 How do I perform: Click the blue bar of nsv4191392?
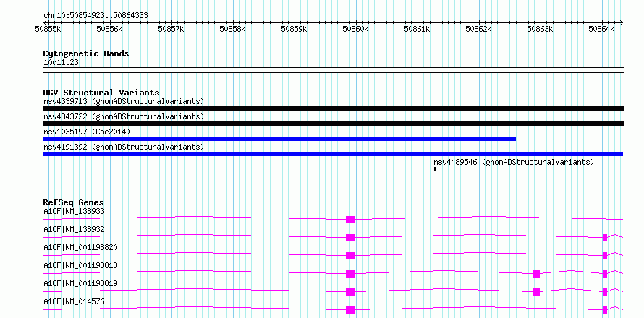(x=333, y=154)
